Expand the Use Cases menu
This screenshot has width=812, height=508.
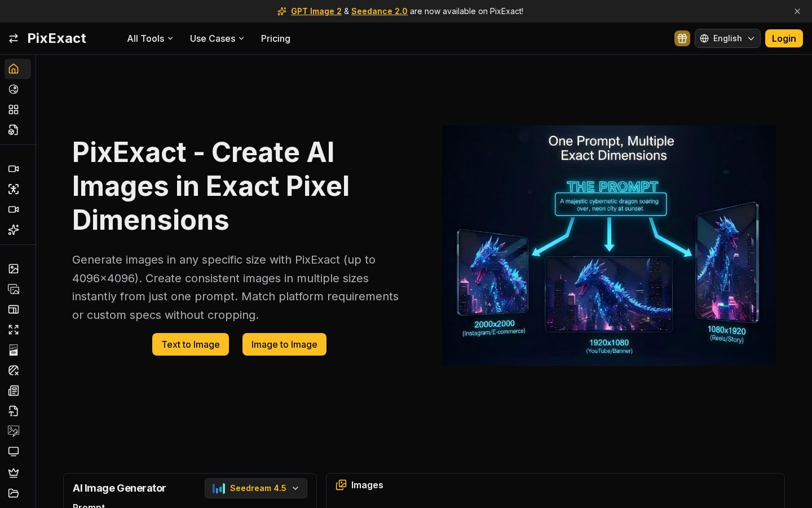pyautogui.click(x=217, y=38)
